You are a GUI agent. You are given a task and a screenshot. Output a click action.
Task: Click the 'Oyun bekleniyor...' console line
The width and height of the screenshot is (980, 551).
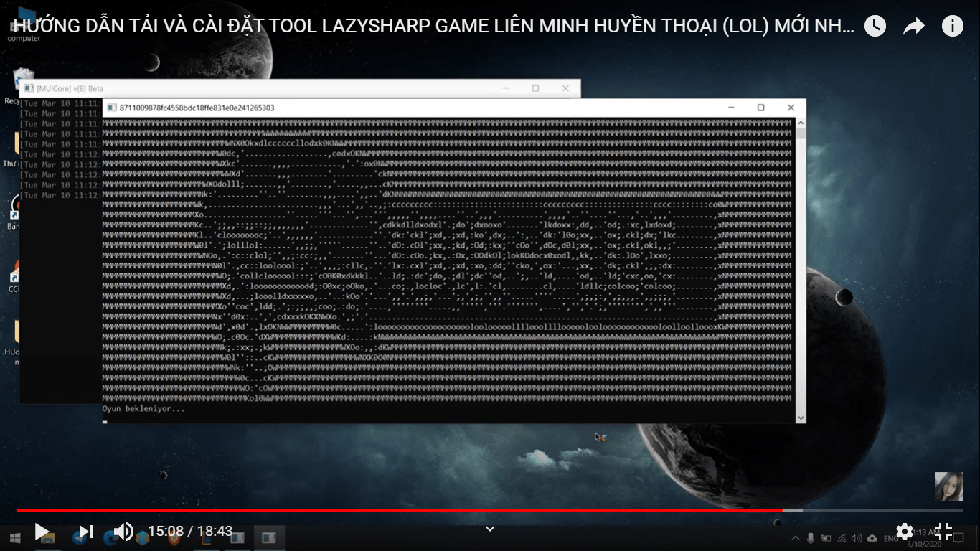143,409
